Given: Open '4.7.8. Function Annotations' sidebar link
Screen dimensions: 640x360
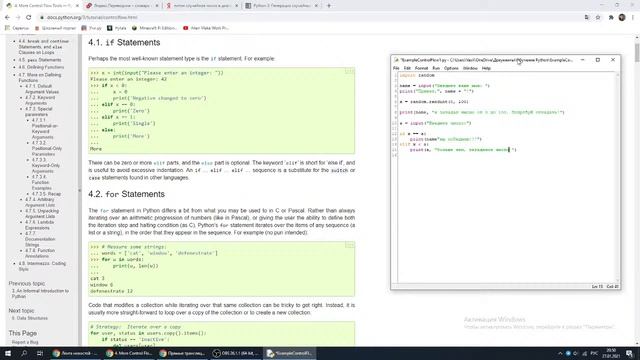Looking at the screenshot, I should (40, 253).
